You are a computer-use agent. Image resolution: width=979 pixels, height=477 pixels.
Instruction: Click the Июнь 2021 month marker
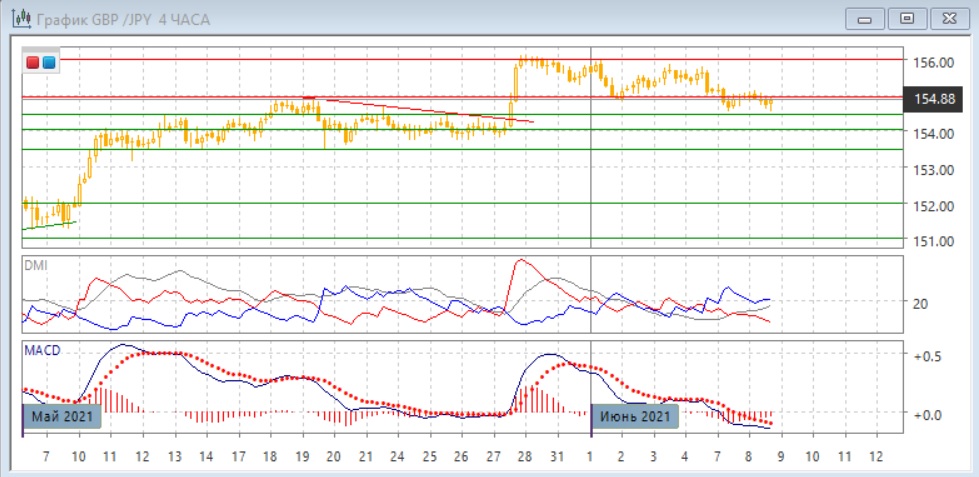[636, 417]
